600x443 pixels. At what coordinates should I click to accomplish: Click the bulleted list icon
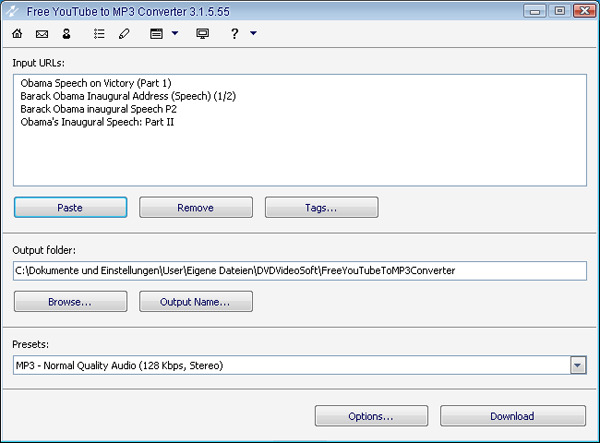tap(99, 34)
